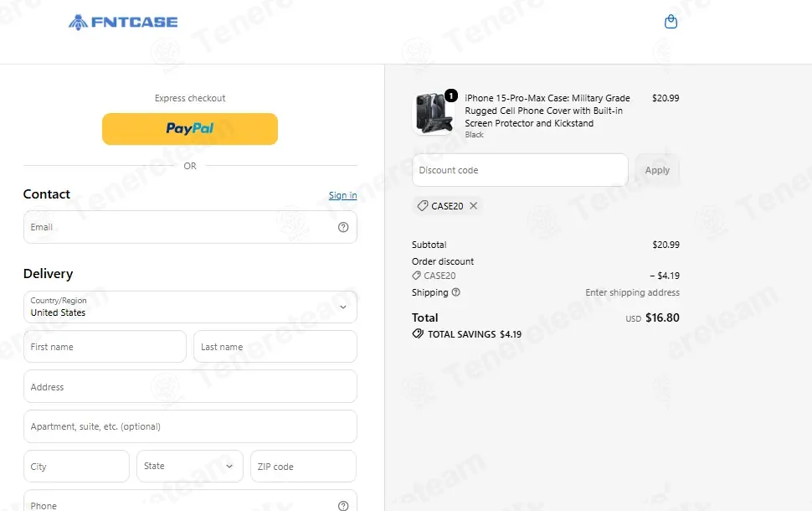Click the quantity badge on product image
Viewport: 812px width, 511px height.
click(451, 95)
